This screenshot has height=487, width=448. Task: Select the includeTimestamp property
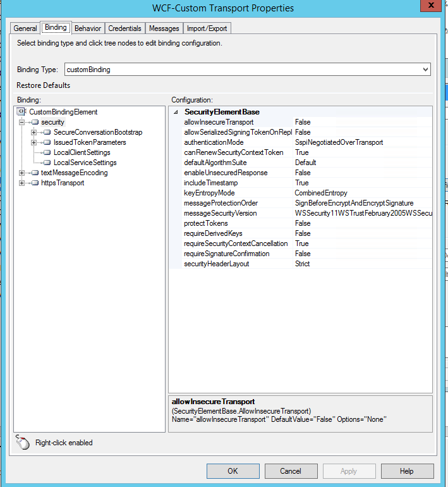click(210, 183)
